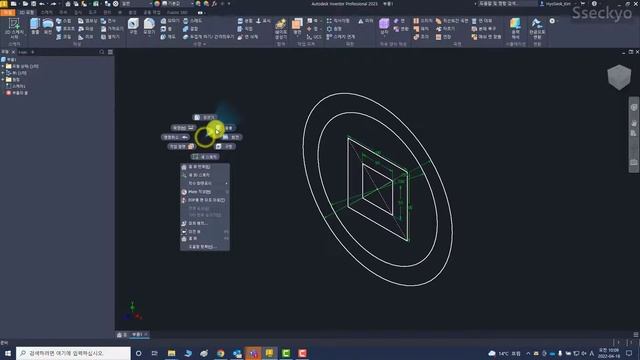Viewport: 640px width, 360px height.
Task: Select the 3D 모형 ribbon tab
Action: pos(27,13)
